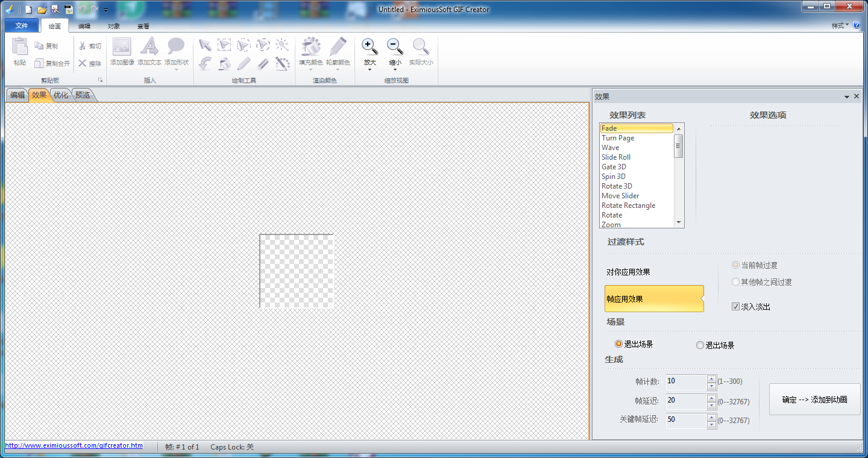Select the rectangular selection tool
This screenshot has height=458, width=868.
coord(224,45)
